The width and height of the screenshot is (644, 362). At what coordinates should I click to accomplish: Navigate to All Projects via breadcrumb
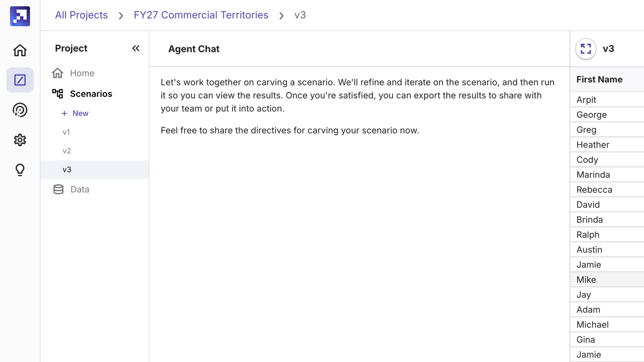pos(81,15)
